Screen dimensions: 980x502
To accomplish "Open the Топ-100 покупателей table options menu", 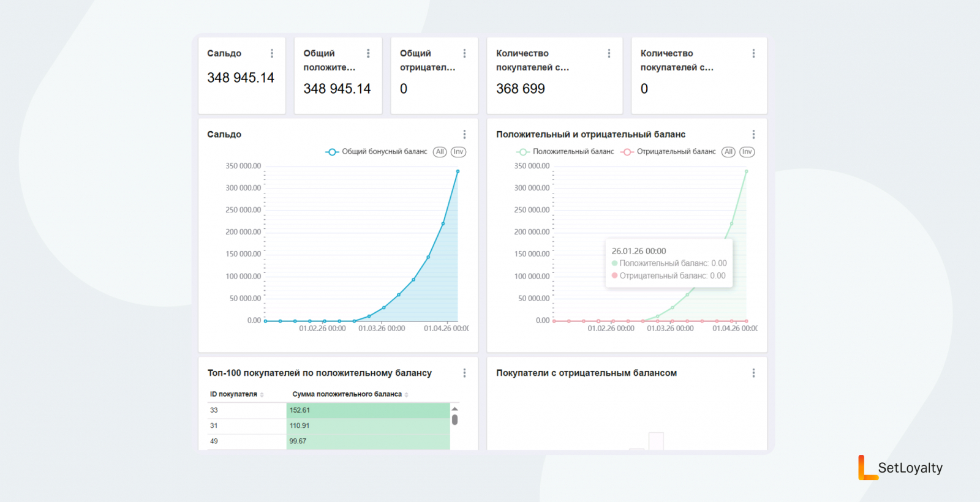I will [464, 373].
